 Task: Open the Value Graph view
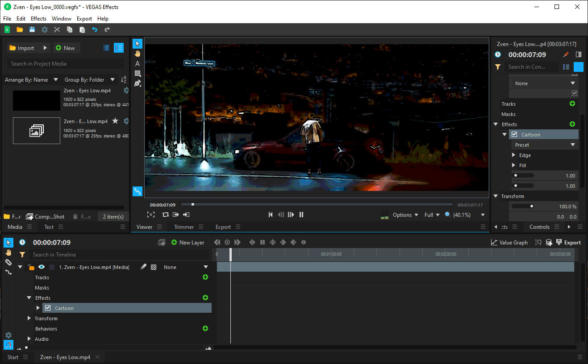[509, 242]
